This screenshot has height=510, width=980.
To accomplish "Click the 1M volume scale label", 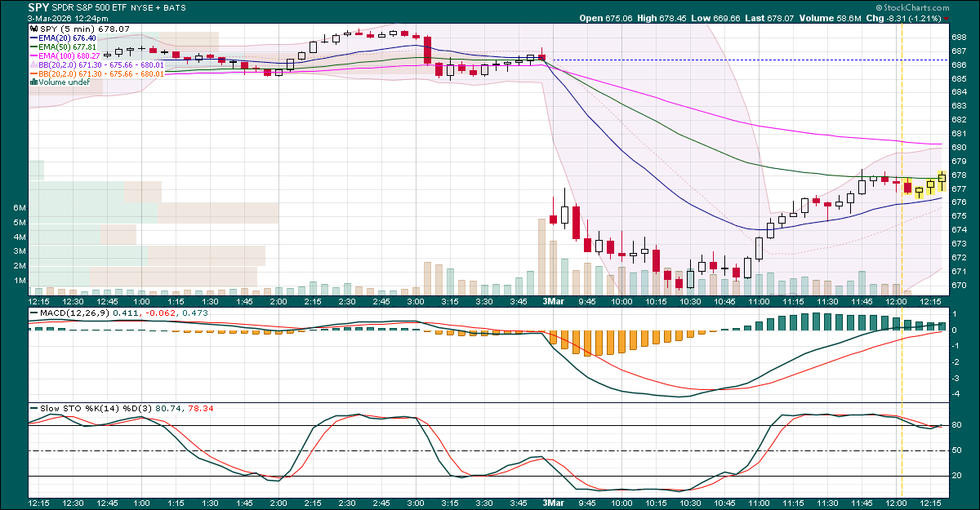I will pos(20,281).
